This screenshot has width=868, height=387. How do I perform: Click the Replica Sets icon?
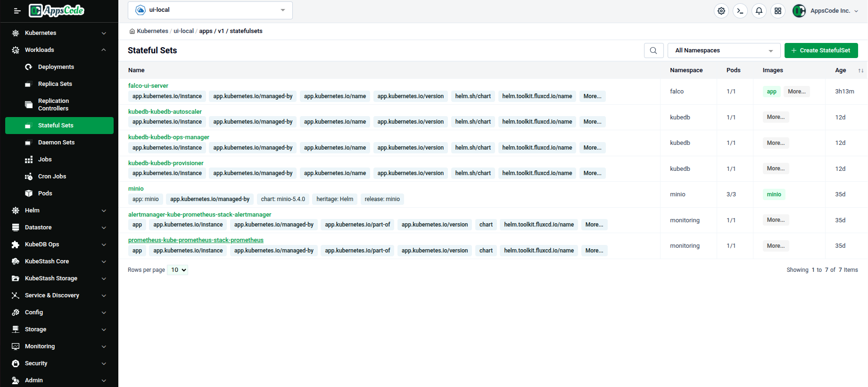tap(29, 84)
